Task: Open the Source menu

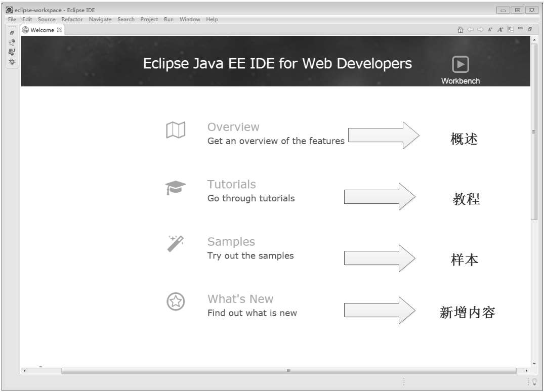Action: [x=47, y=19]
